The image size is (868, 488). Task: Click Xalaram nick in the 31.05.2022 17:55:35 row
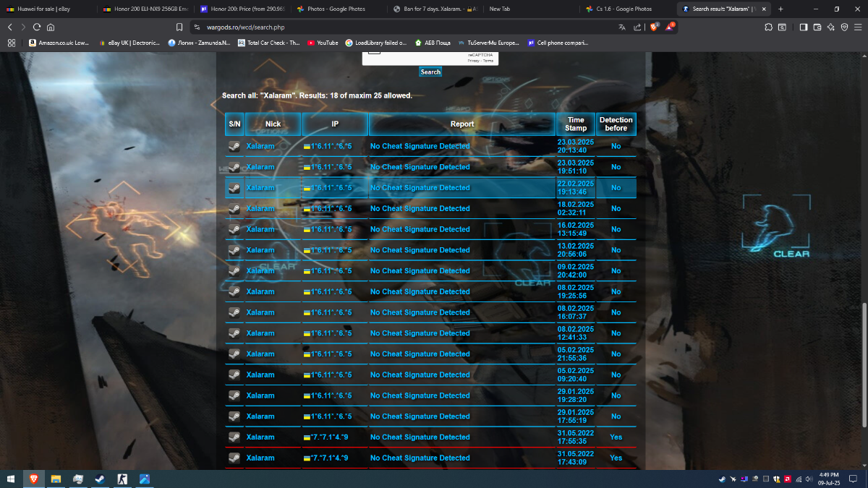point(260,437)
